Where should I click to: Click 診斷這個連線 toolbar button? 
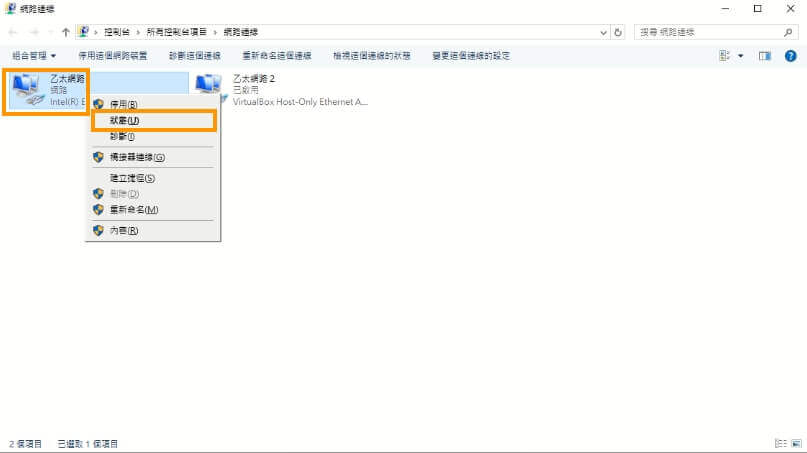[x=197, y=56]
